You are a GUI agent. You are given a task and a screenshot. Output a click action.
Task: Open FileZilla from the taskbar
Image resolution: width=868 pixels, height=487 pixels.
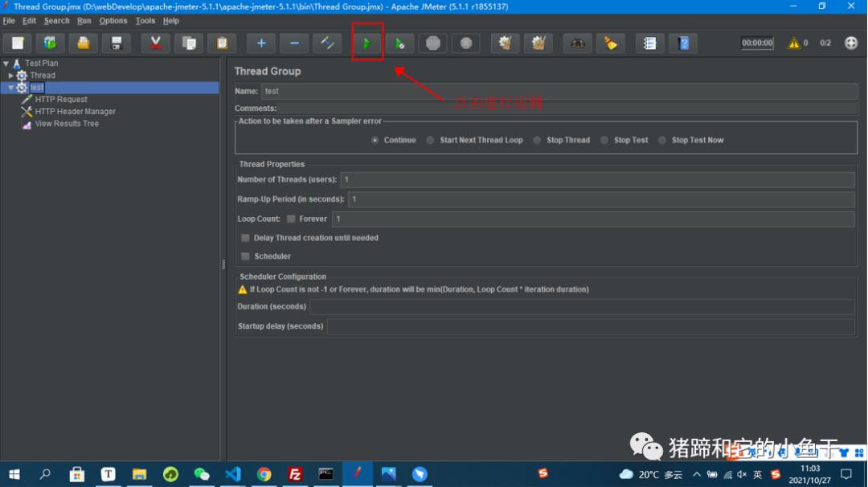click(295, 474)
